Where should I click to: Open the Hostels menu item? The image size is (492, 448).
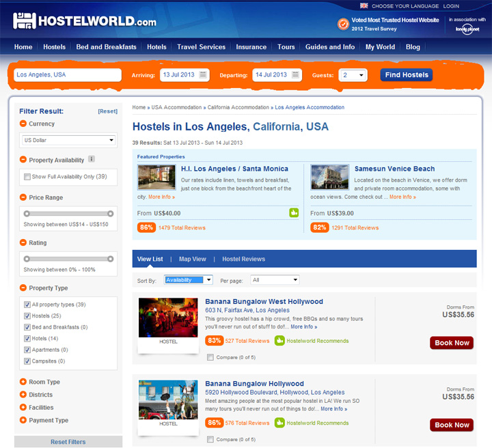pos(54,46)
